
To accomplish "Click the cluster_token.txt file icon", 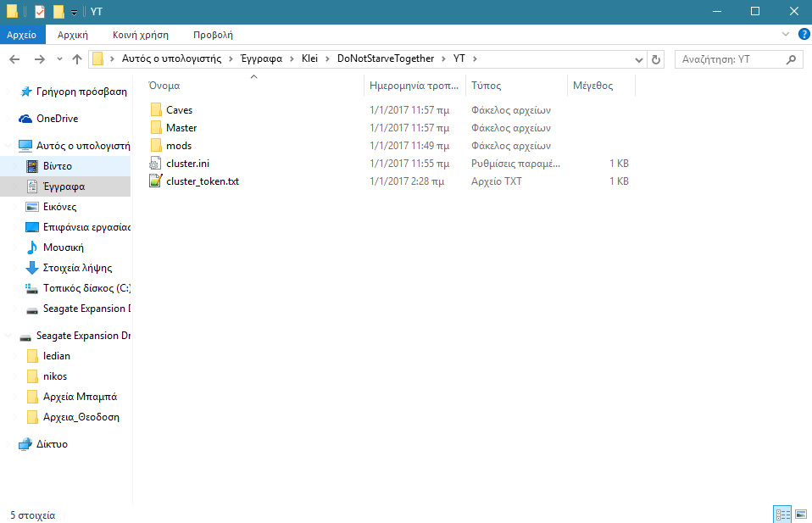I will click(x=154, y=181).
